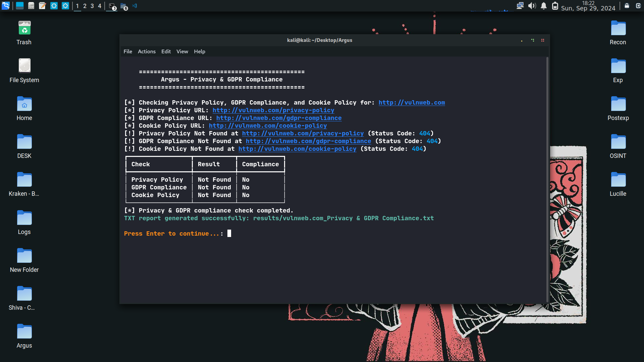This screenshot has width=644, height=362.
Task: Switch to workspace 4
Action: coord(100,6)
